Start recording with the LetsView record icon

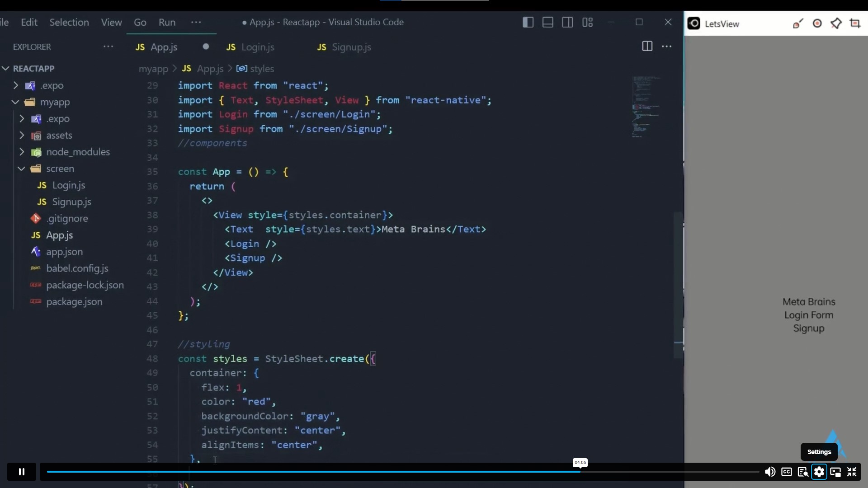tap(817, 23)
